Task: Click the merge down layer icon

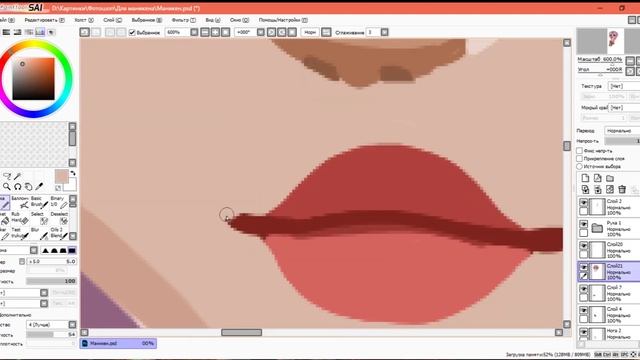Action: point(598,189)
